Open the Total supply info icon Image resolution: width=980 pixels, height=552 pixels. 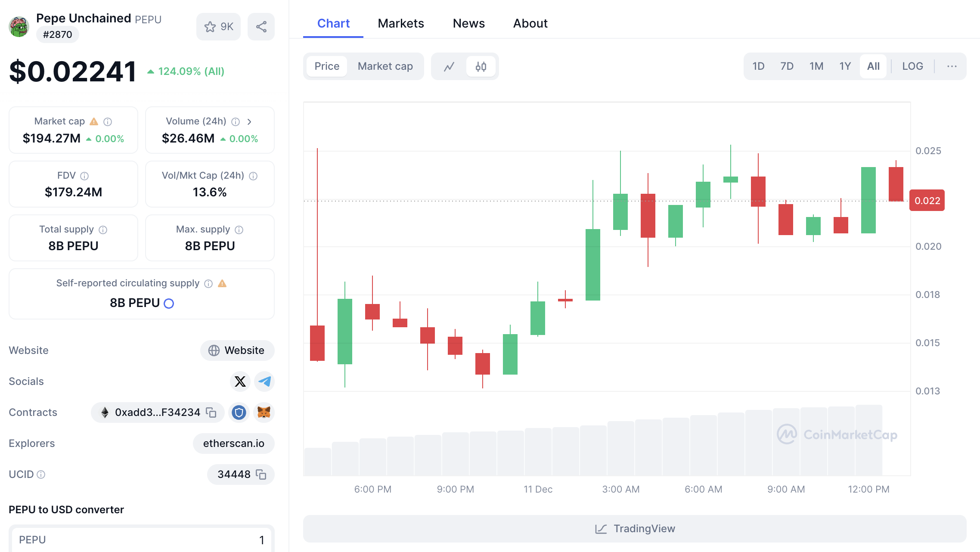(103, 229)
